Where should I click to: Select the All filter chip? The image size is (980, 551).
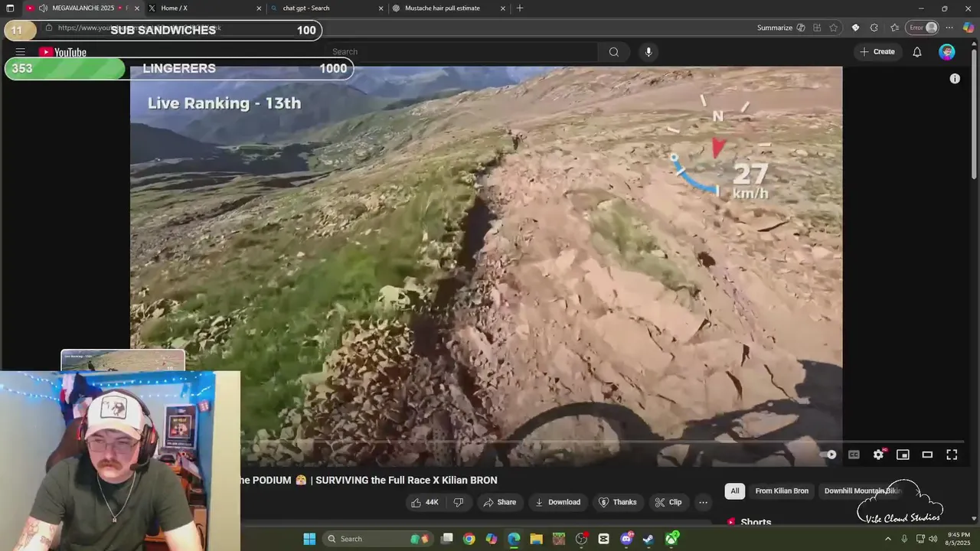coord(735,491)
